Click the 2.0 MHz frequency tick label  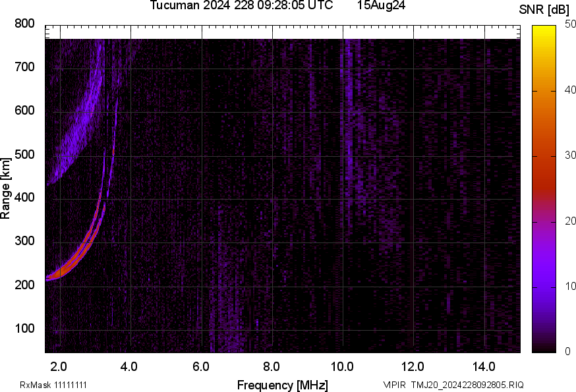point(59,366)
